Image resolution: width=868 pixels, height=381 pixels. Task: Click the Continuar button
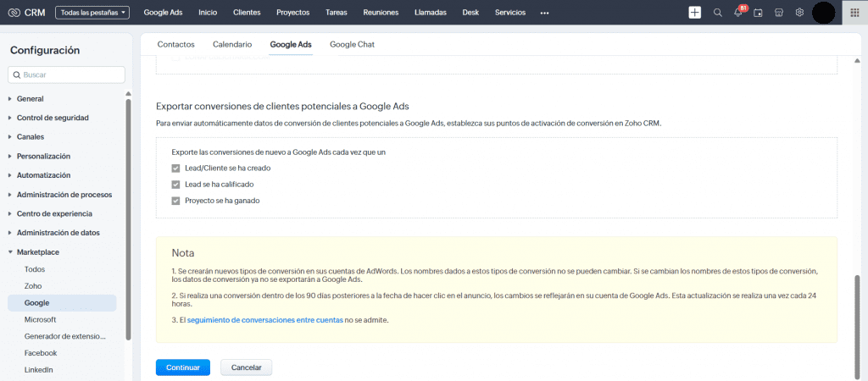point(182,367)
